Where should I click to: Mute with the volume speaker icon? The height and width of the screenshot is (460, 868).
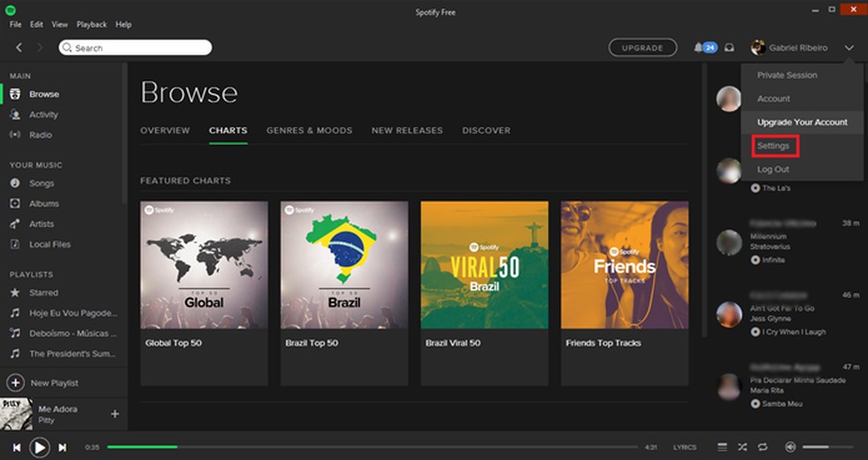790,447
